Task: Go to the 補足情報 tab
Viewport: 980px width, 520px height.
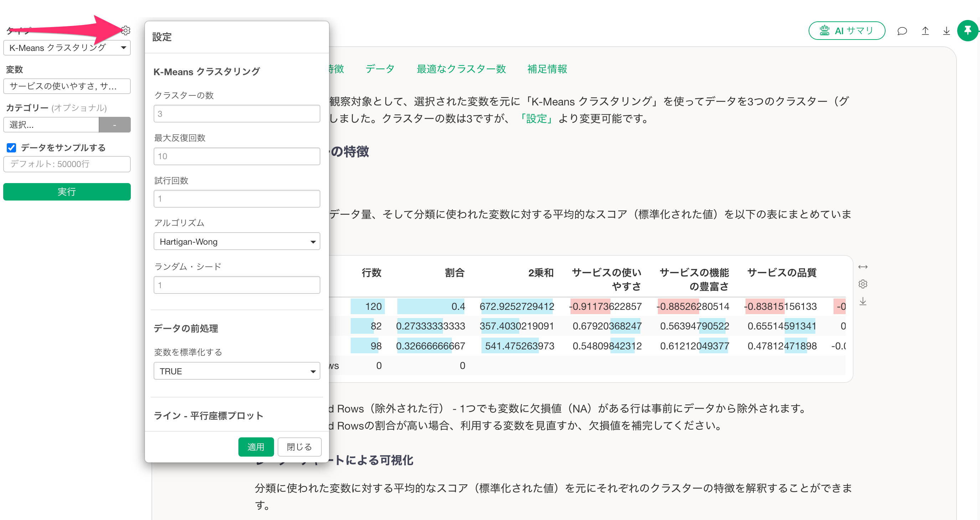Action: click(x=547, y=69)
